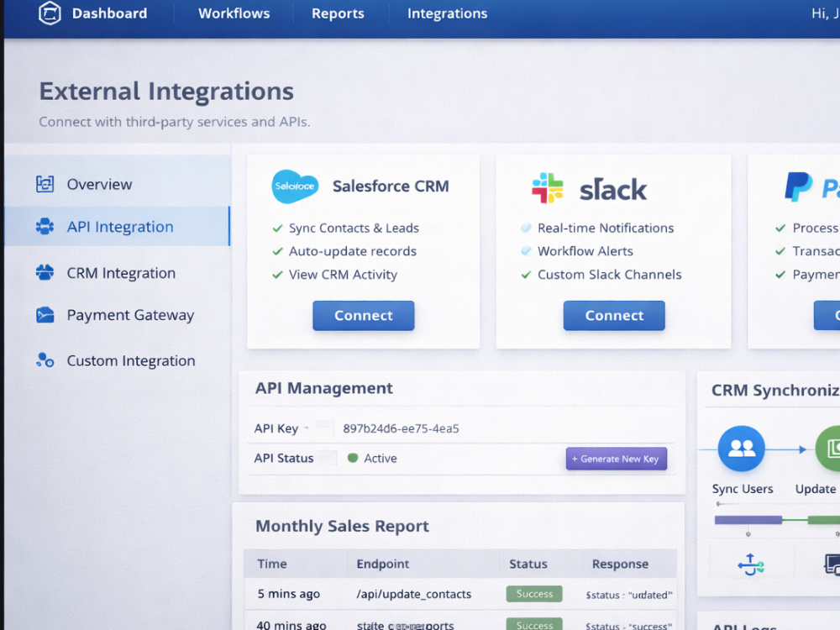Click the Custom Integration sidebar icon
The width and height of the screenshot is (840, 630).
point(45,360)
